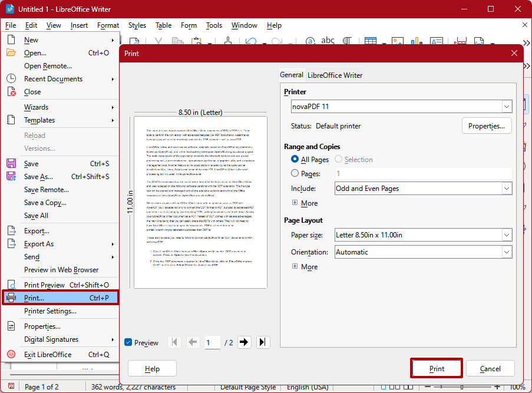The height and width of the screenshot is (393, 532).
Task: Go to the next preview page
Action: (244, 342)
